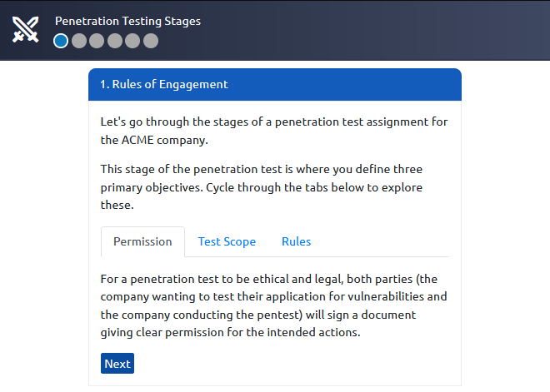
Task: Open the fifth stage progress dot
Action: (x=132, y=41)
